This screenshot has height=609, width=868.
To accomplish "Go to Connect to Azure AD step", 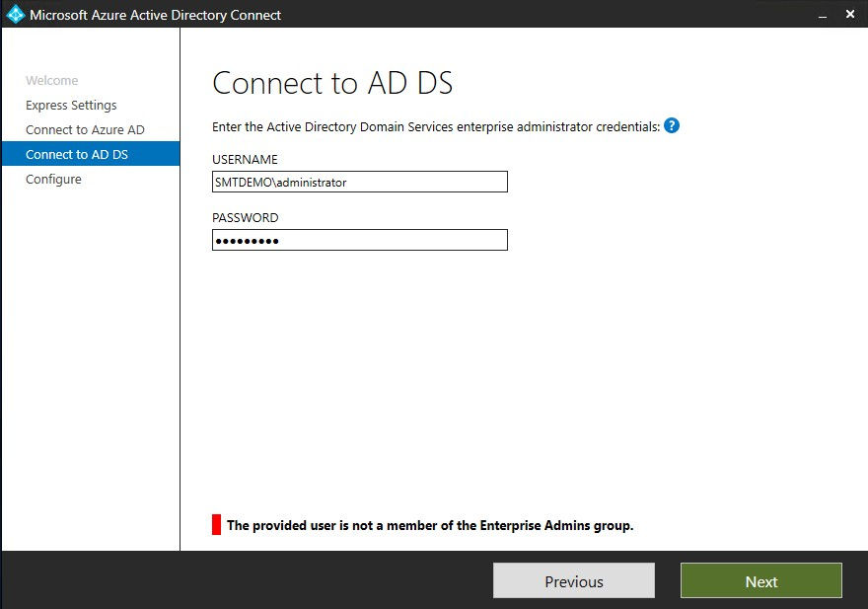I will 85,129.
